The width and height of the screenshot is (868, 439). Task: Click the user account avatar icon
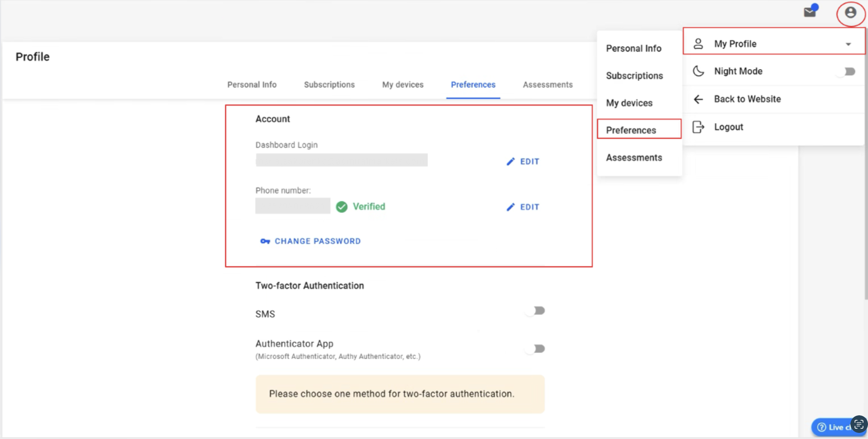850,13
